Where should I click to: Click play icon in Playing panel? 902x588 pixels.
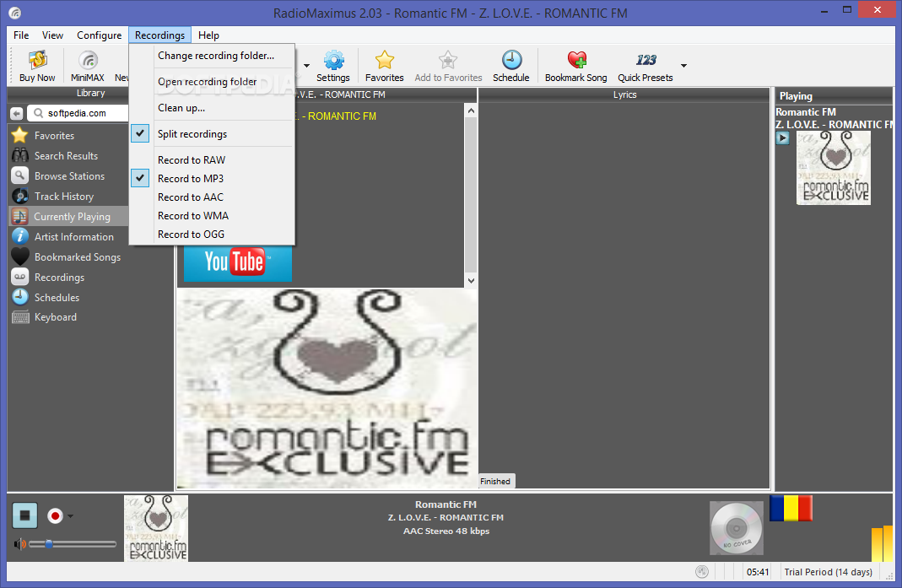pos(782,138)
